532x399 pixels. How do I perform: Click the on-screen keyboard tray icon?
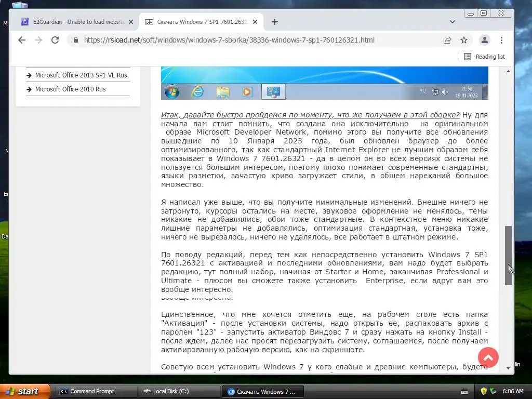coord(464,392)
